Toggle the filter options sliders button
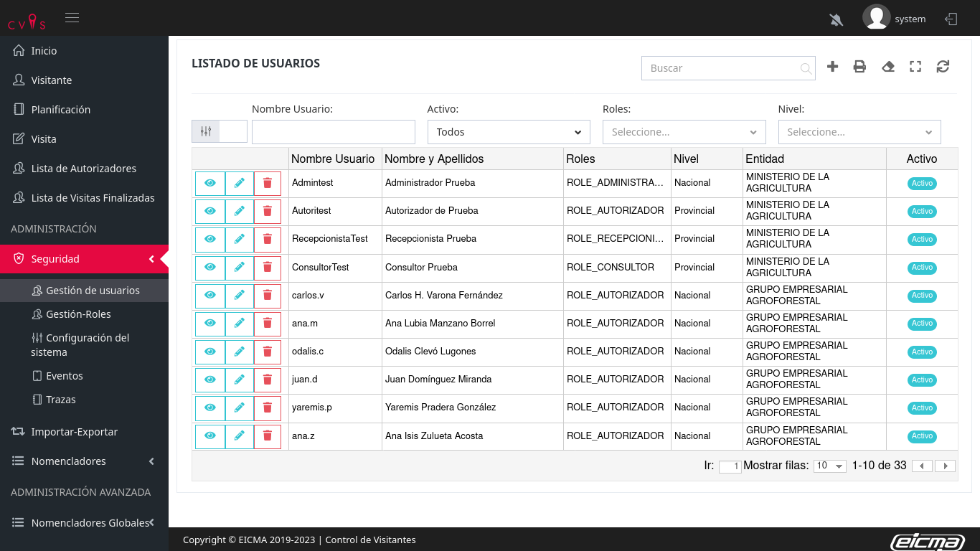980x551 pixels. (206, 131)
